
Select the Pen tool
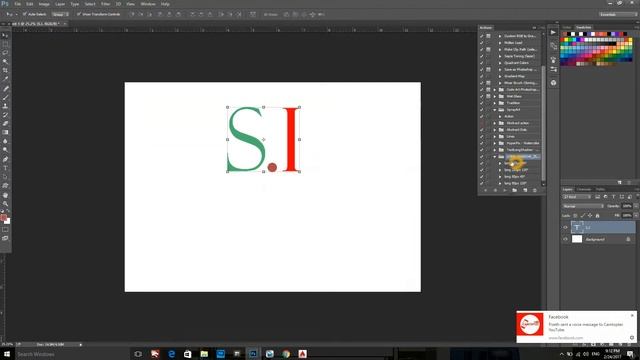5,159
